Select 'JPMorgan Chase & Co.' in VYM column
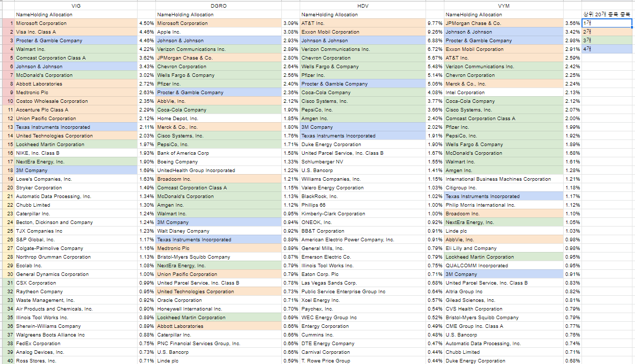The height and width of the screenshot is (364, 635). pyautogui.click(x=504, y=23)
